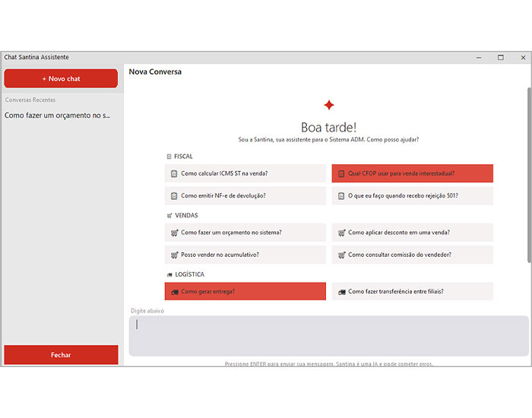Click cart icon beside orçamento suggestion
532x418 pixels.
(174, 233)
